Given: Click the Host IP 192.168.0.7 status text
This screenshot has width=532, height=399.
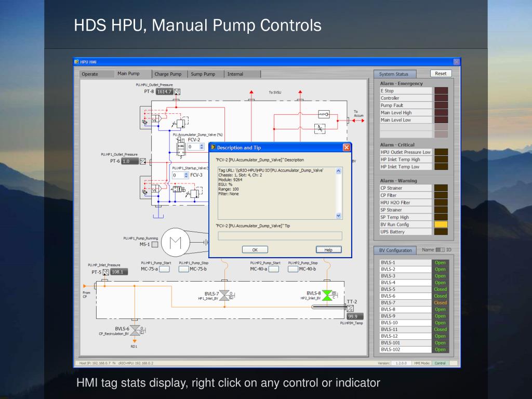Looking at the screenshot, I should (95, 363).
